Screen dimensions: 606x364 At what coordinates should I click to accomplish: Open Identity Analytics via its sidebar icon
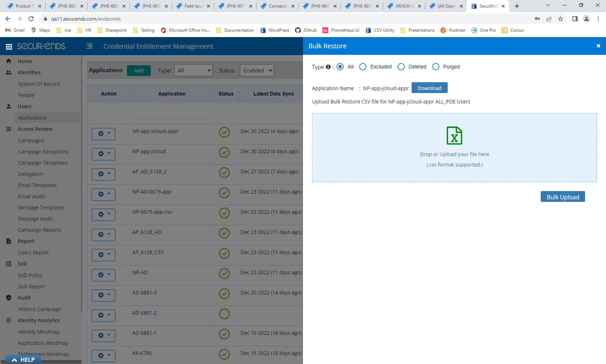8,320
